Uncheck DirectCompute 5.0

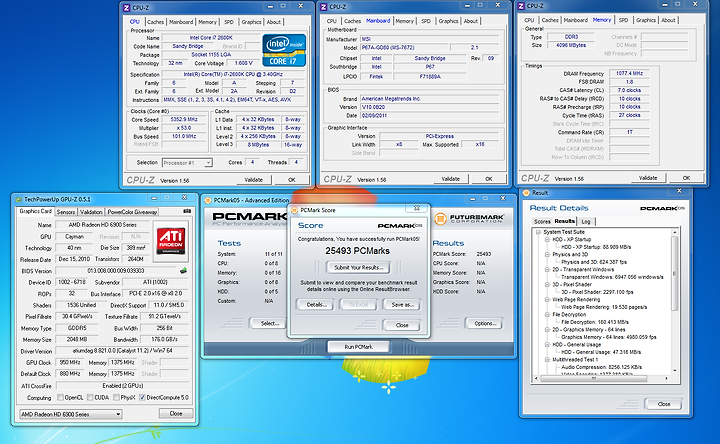pyautogui.click(x=142, y=397)
